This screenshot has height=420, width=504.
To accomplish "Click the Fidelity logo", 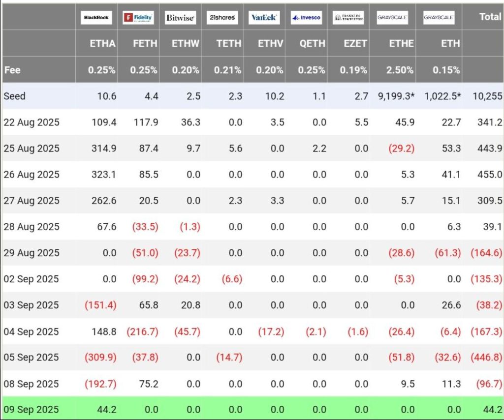I will 138,17.
